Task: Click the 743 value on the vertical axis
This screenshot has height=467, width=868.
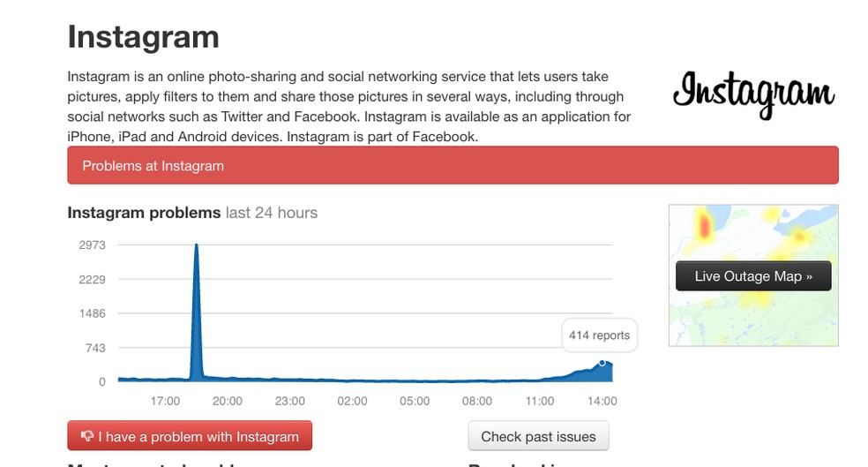Action: (95, 348)
